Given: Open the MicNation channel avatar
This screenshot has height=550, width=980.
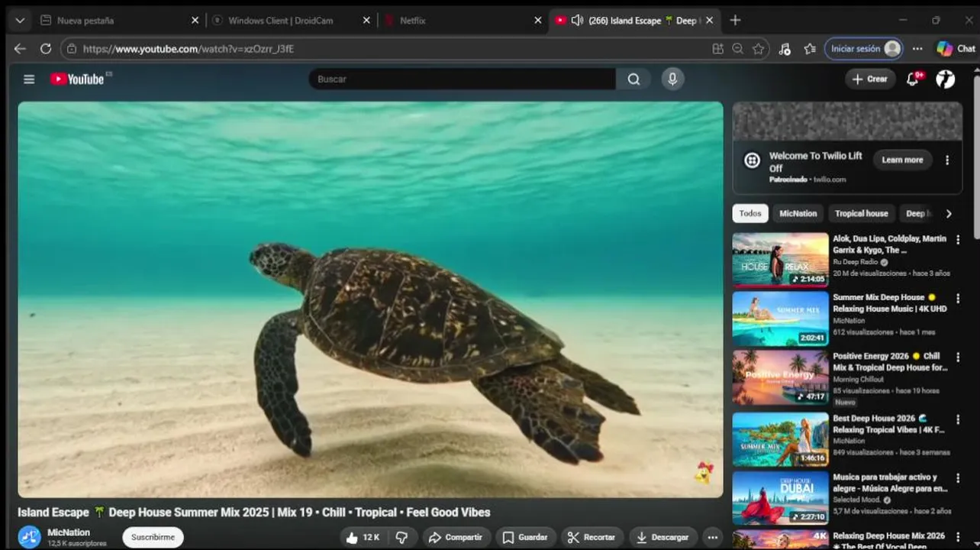Looking at the screenshot, I should (x=30, y=537).
